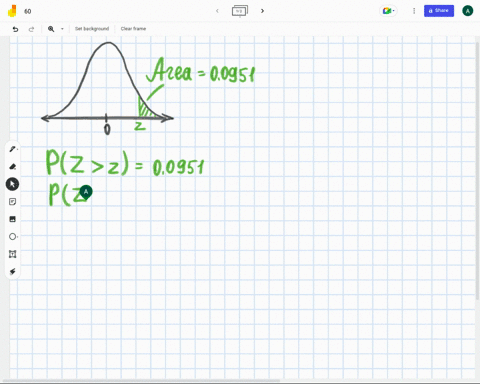
Task: Click the Share button
Action: (x=439, y=11)
